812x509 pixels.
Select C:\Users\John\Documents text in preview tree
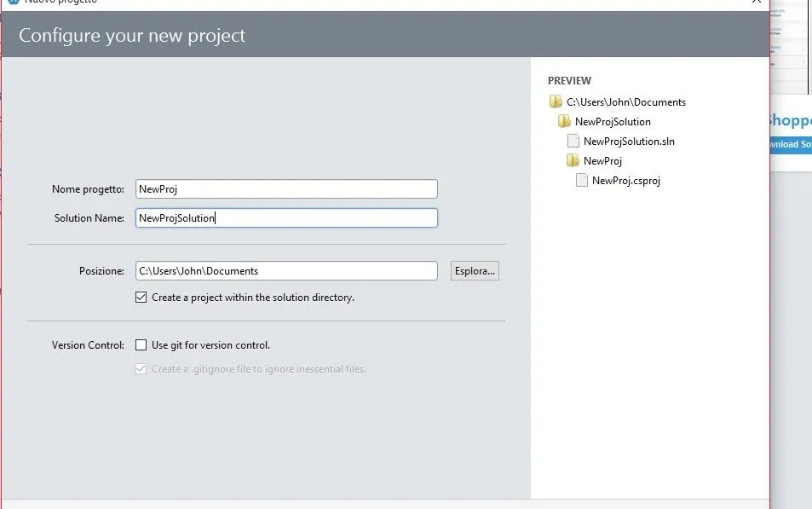pyautogui.click(x=626, y=102)
